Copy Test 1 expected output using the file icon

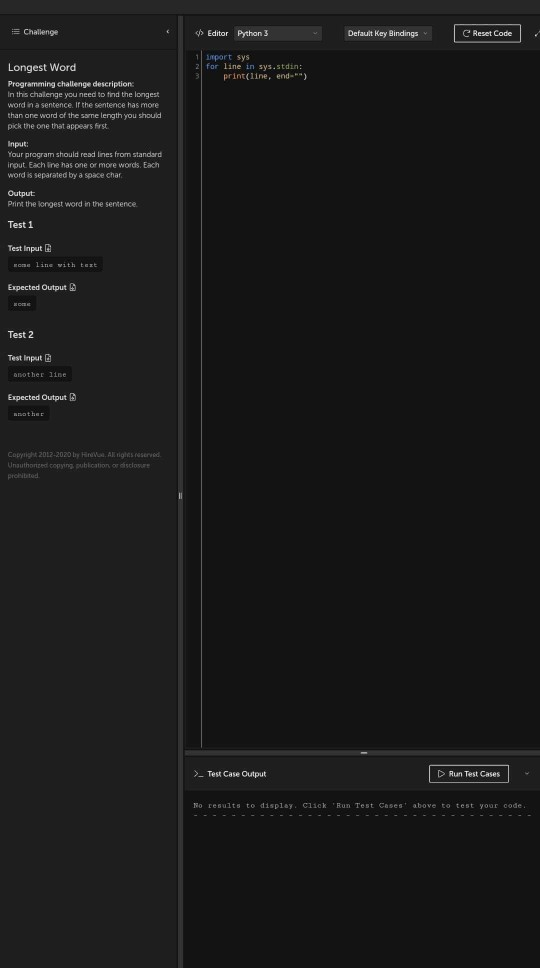tap(73, 287)
